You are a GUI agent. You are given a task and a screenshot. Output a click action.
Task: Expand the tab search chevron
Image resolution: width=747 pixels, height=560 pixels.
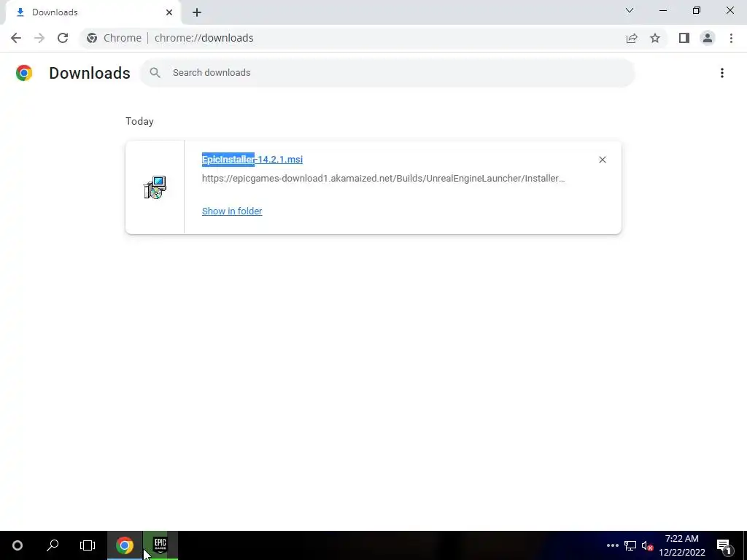630,10
